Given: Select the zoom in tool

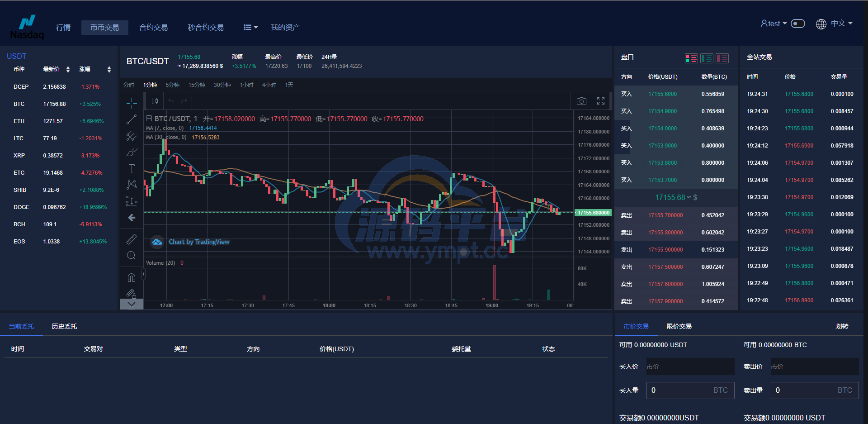Looking at the screenshot, I should pos(132,256).
